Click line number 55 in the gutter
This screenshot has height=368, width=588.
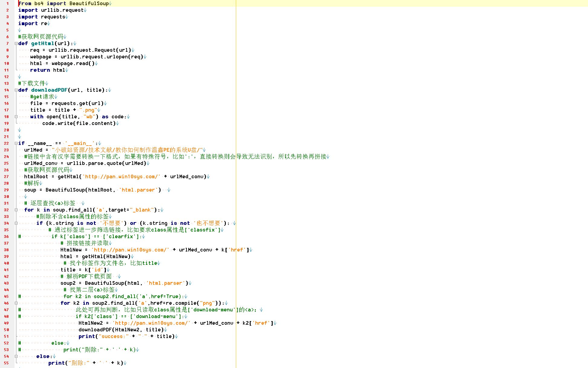pyautogui.click(x=6, y=363)
